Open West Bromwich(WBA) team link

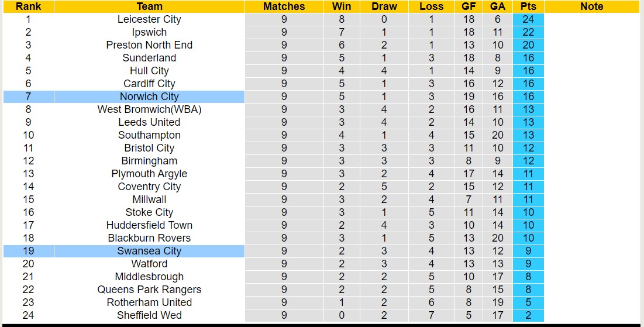pyautogui.click(x=149, y=109)
